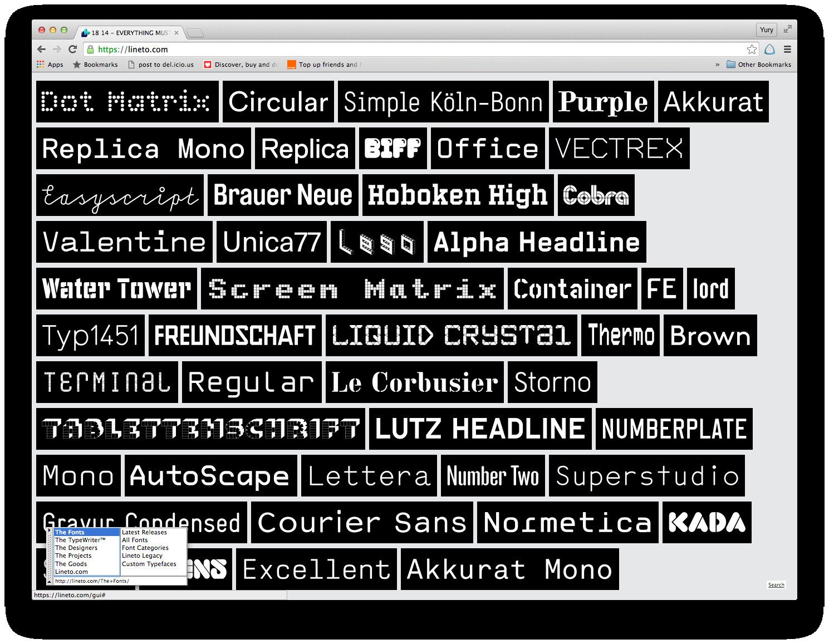Image resolution: width=829 pixels, height=644 pixels.
Task: Select 'The TypeWriter™' menu entry
Action: 87,540
